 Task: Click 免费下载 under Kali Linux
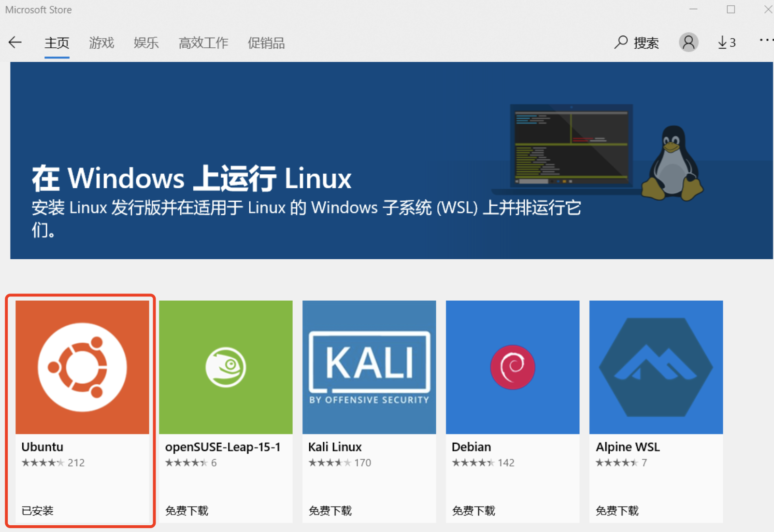(330, 510)
